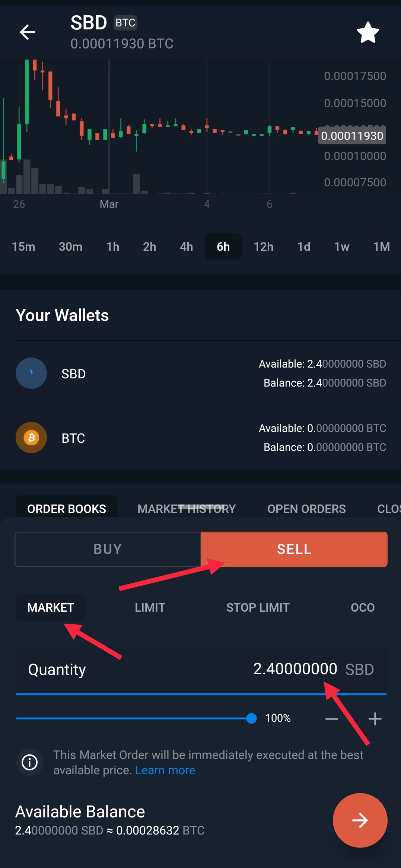This screenshot has width=401, height=868.
Task: Decrease quantity with the minus icon
Action: pyautogui.click(x=331, y=719)
